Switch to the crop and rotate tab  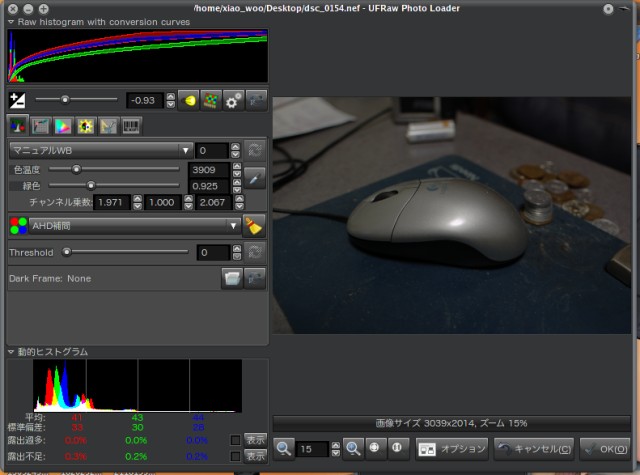tap(108, 126)
